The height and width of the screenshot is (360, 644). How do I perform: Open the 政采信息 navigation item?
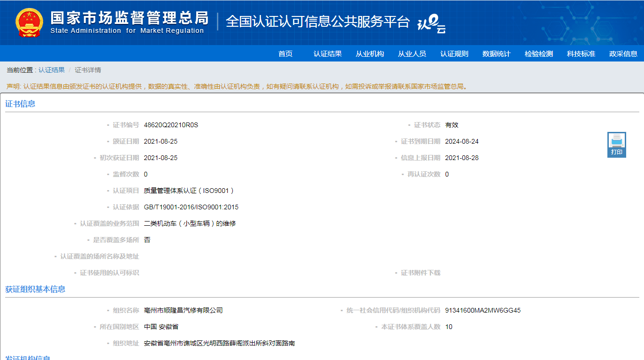(x=623, y=54)
